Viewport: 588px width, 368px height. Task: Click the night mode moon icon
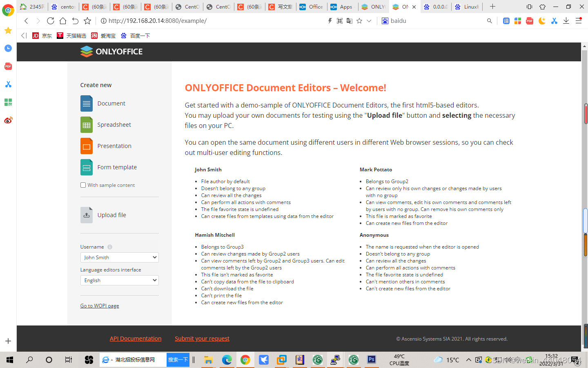pos(542,21)
